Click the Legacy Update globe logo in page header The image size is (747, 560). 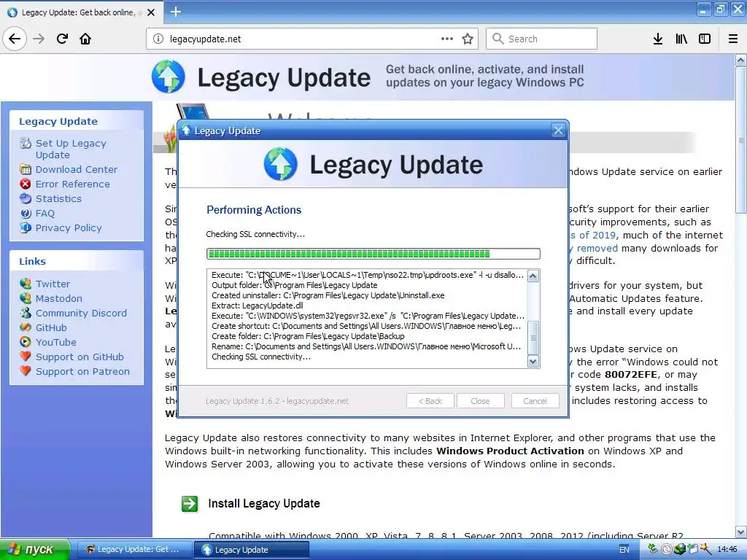[x=169, y=76]
